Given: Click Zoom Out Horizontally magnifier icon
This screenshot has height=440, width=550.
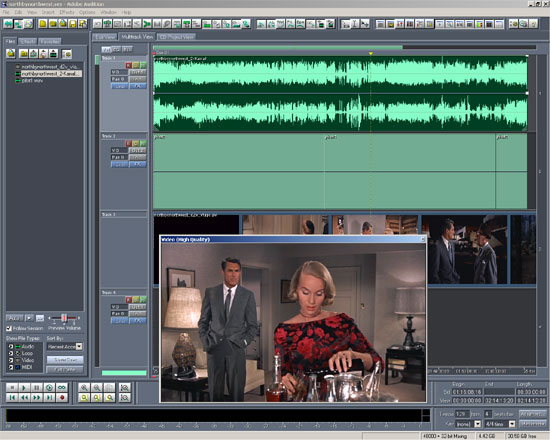Looking at the screenshot, I should click(97, 387).
